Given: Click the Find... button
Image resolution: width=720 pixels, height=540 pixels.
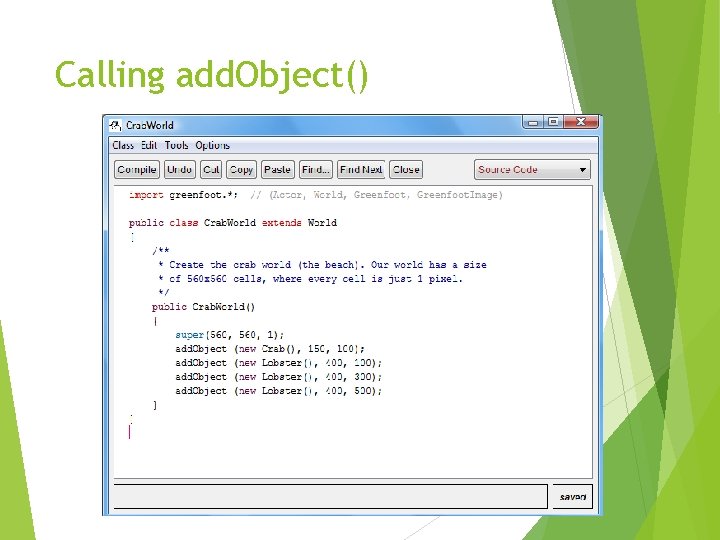Looking at the screenshot, I should (x=315, y=169).
